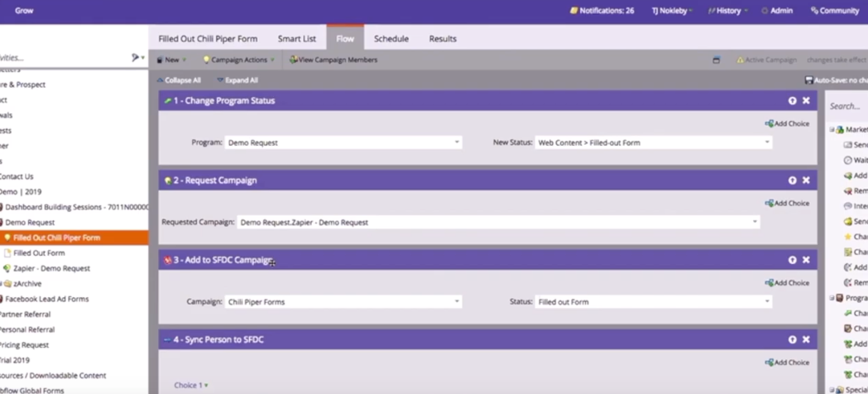Click the Change Program Status step icon
The height and width of the screenshot is (394, 868).
tap(168, 101)
